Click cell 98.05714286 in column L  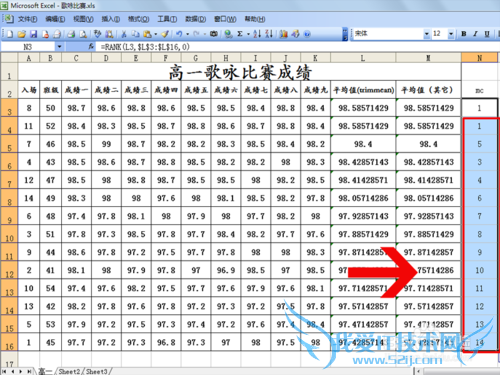click(x=363, y=198)
